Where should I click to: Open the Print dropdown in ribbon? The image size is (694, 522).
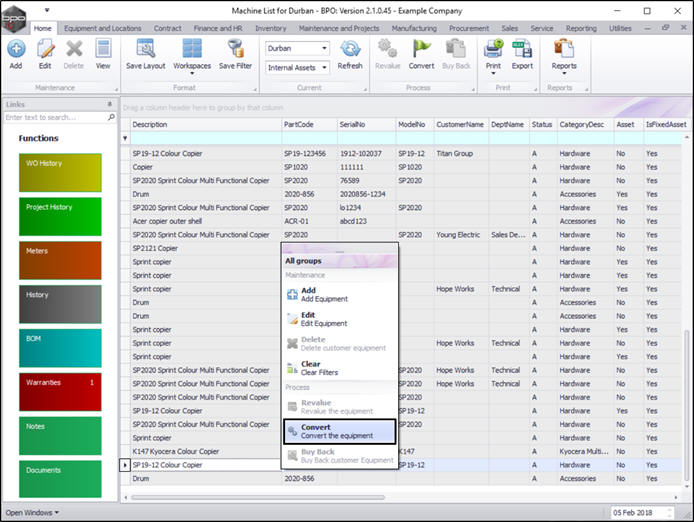pos(493,72)
